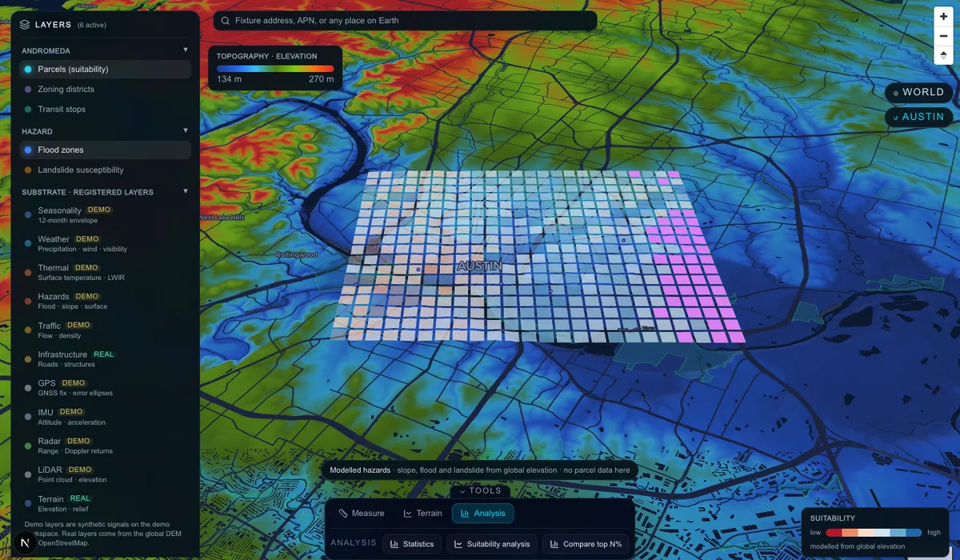Collapse the Substrate registered layers group

pyautogui.click(x=186, y=191)
